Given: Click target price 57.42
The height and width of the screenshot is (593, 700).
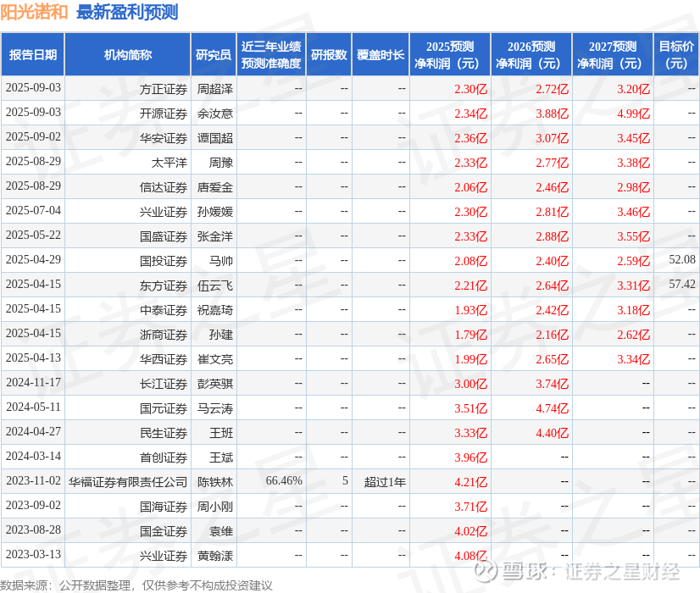Looking at the screenshot, I should tap(682, 284).
